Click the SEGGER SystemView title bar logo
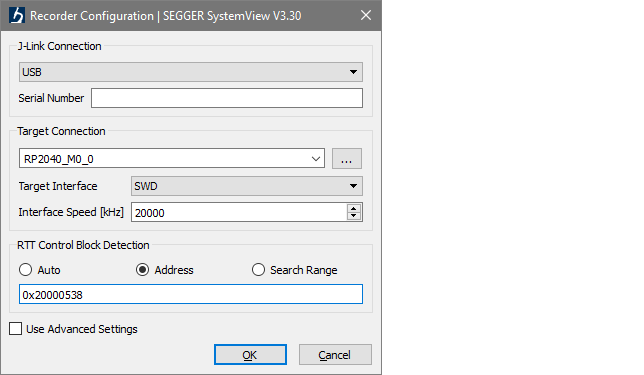644x375 pixels. pyautogui.click(x=17, y=16)
